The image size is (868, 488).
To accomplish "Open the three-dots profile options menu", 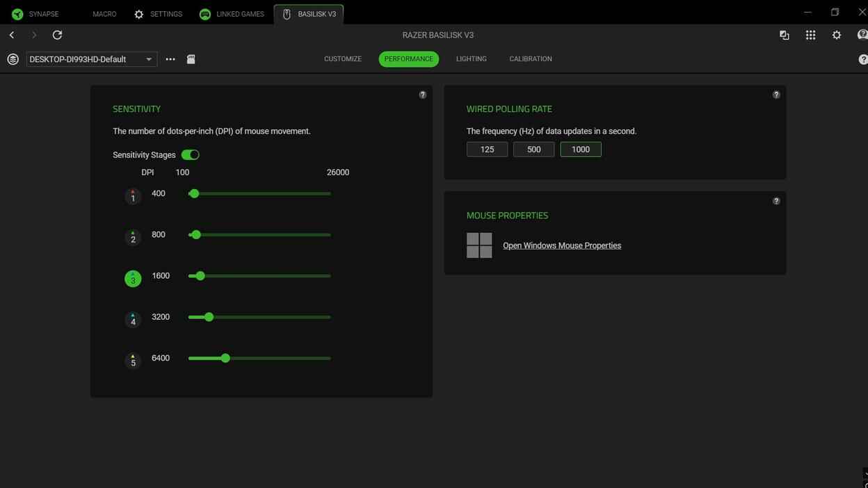I will (x=170, y=59).
